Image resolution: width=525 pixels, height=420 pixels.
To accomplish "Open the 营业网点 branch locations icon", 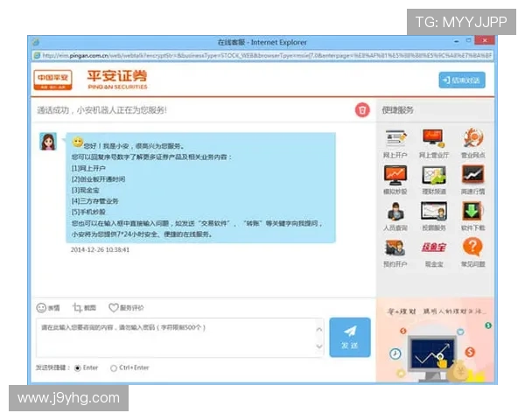I will click(473, 137).
